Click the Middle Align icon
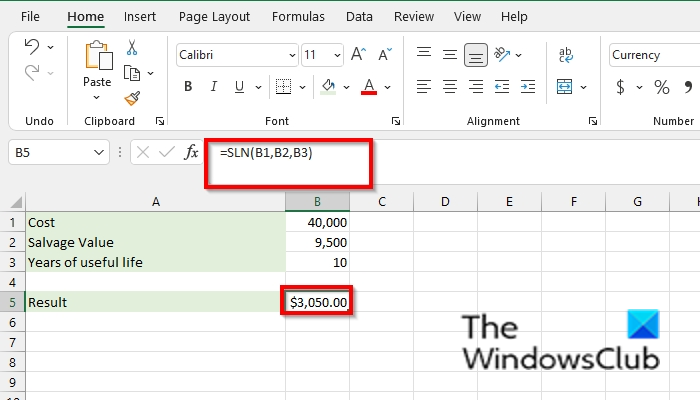This screenshot has width=700, height=400. 450,55
